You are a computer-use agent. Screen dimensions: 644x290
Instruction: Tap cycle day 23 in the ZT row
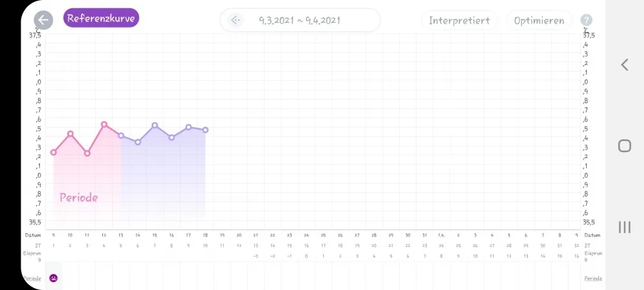point(424,246)
